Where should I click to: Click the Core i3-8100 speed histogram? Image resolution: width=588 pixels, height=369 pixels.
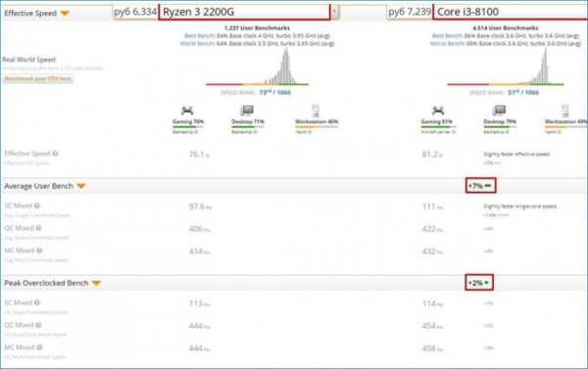coord(506,67)
